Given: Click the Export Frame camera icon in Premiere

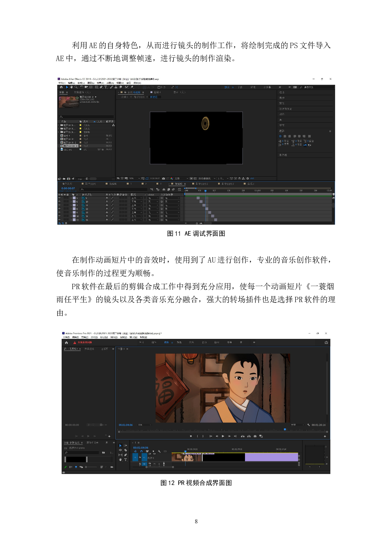Looking at the screenshot, I should (x=255, y=436).
